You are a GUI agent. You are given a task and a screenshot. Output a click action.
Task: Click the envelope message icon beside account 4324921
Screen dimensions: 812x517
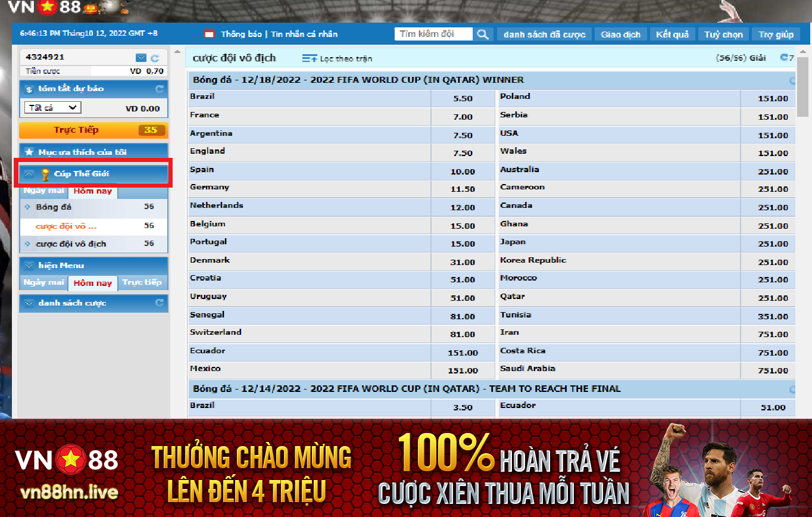click(x=141, y=58)
